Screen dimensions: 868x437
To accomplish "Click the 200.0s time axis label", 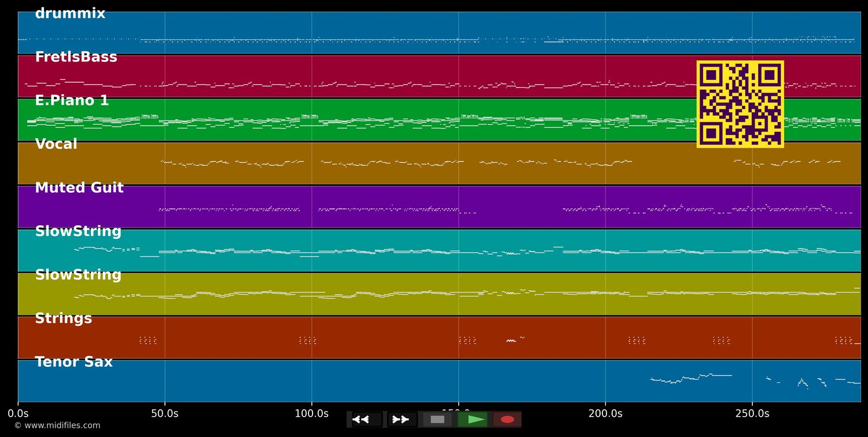I will click(605, 414).
